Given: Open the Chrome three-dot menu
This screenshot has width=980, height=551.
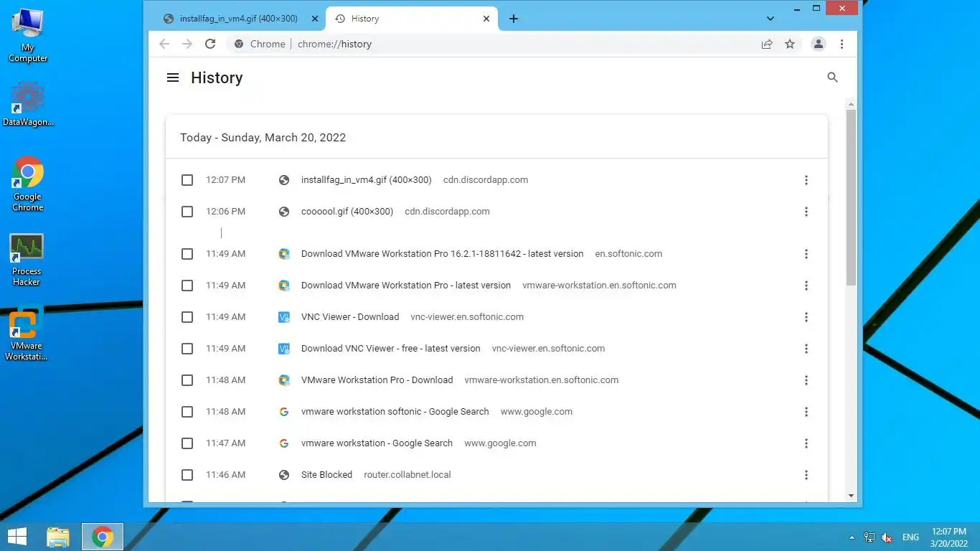Looking at the screenshot, I should click(842, 44).
